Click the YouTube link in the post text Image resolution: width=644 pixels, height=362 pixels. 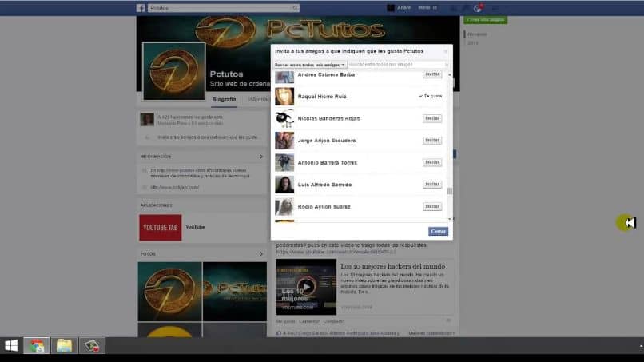(x=336, y=252)
